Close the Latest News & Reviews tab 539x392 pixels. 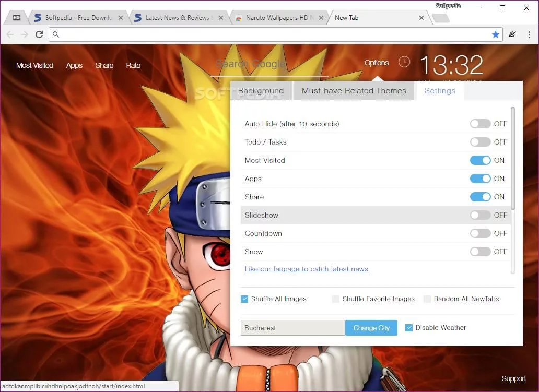point(221,18)
